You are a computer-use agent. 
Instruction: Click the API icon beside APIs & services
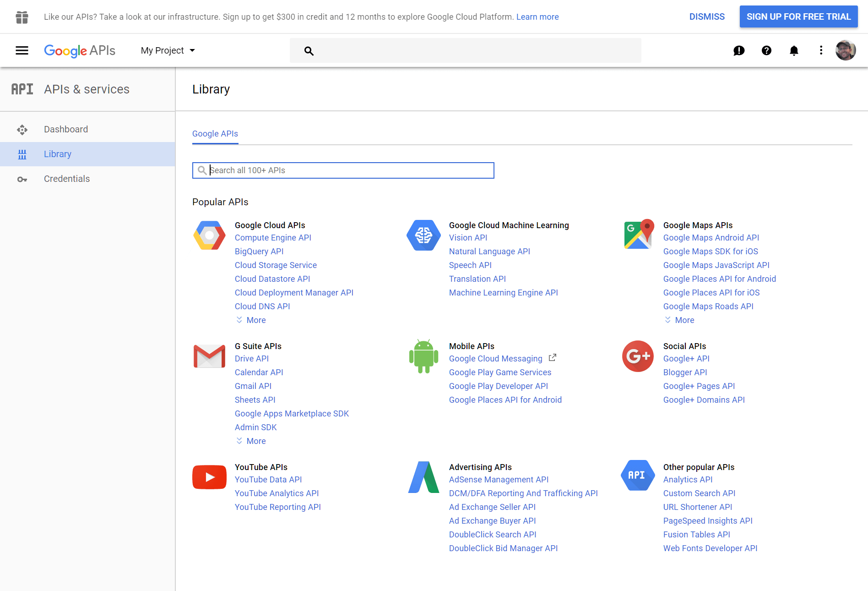pos(22,89)
